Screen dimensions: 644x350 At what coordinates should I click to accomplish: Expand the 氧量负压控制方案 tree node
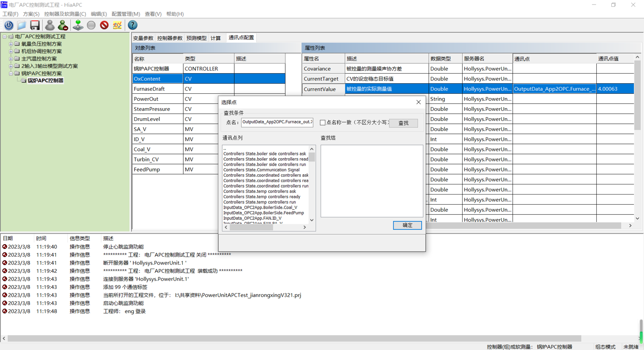[11, 44]
